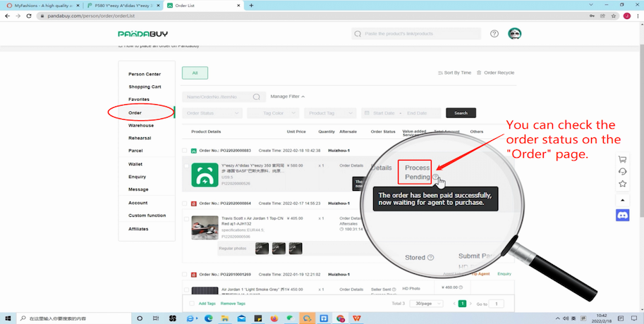This screenshot has width=644, height=324.
Task: Click the browser back arrow
Action: click(x=7, y=16)
